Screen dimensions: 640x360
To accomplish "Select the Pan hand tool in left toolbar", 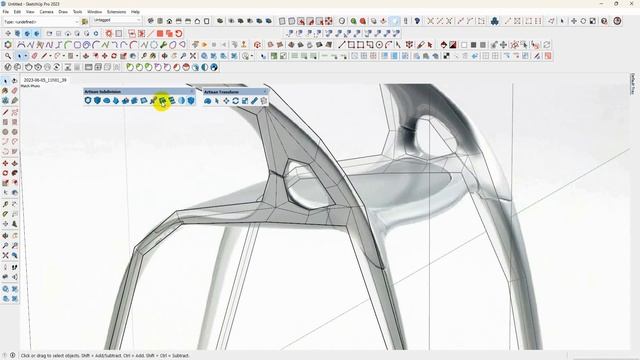I will point(15,236).
